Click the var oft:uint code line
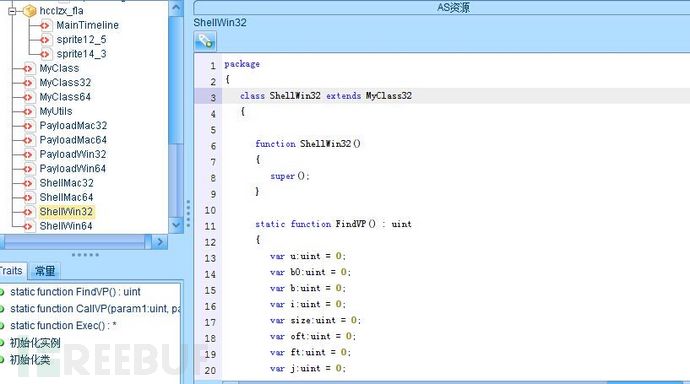 312,336
